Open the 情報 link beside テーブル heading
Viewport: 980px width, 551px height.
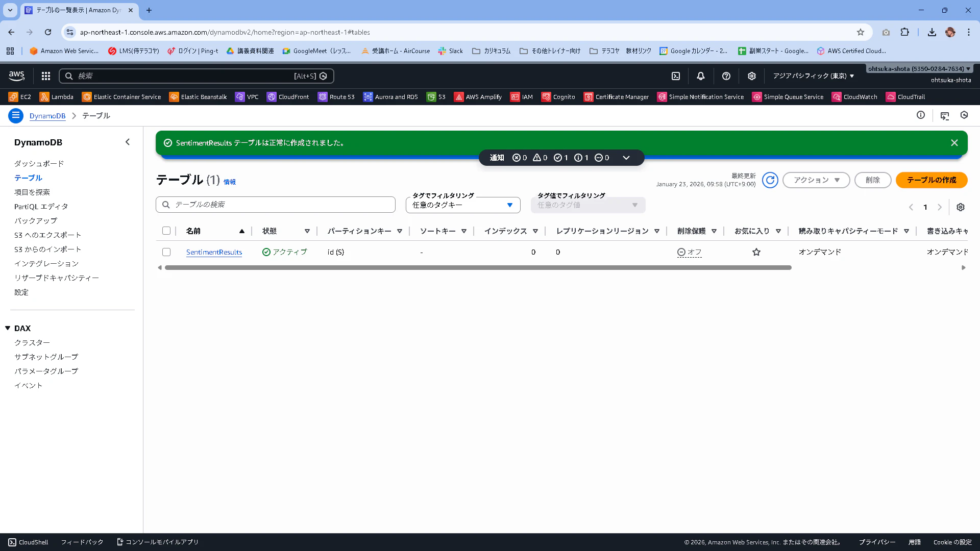pyautogui.click(x=230, y=182)
